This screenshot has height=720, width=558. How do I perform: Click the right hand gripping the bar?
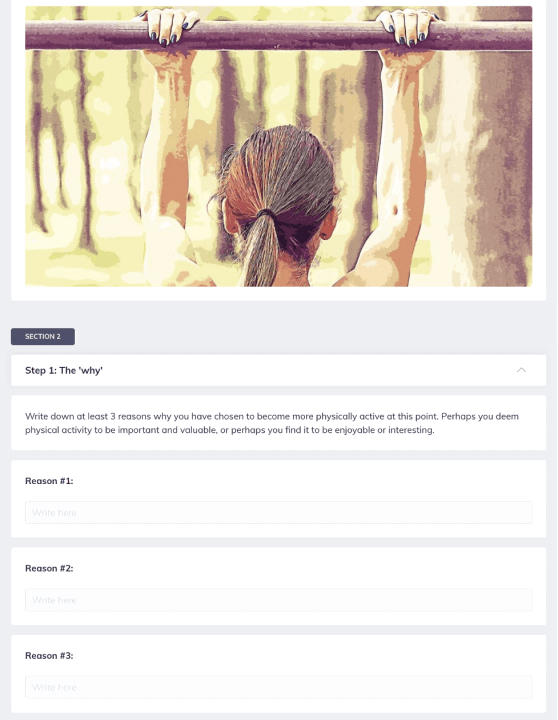coord(406,28)
